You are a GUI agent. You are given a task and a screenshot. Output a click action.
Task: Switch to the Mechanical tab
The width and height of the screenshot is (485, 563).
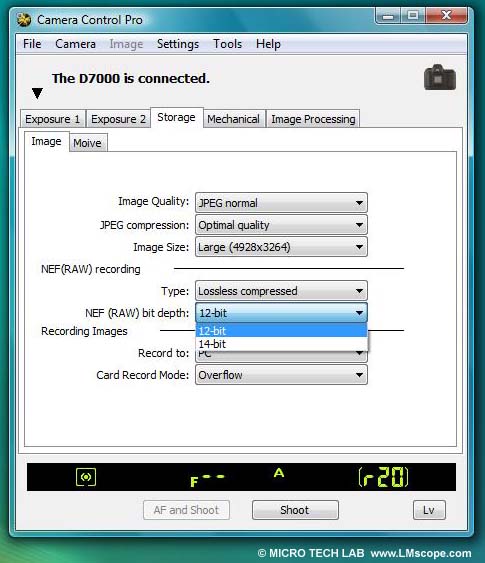[x=233, y=119]
